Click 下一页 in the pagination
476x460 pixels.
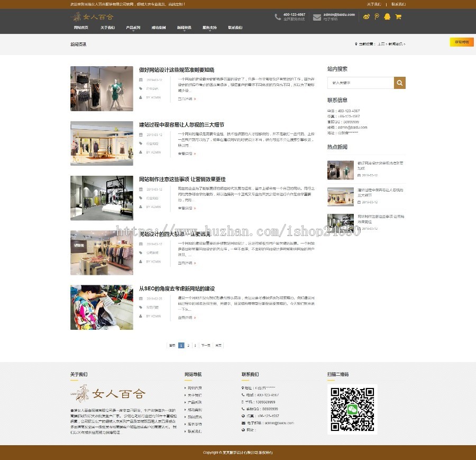coord(206,346)
